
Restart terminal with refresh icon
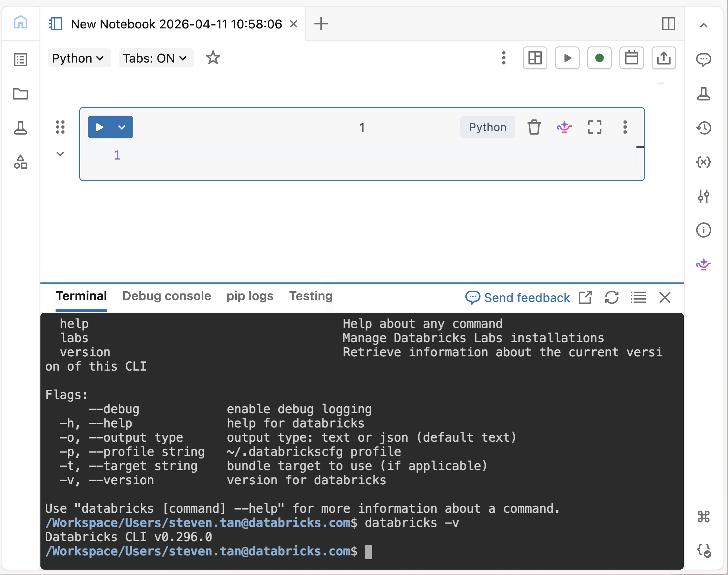[612, 298]
